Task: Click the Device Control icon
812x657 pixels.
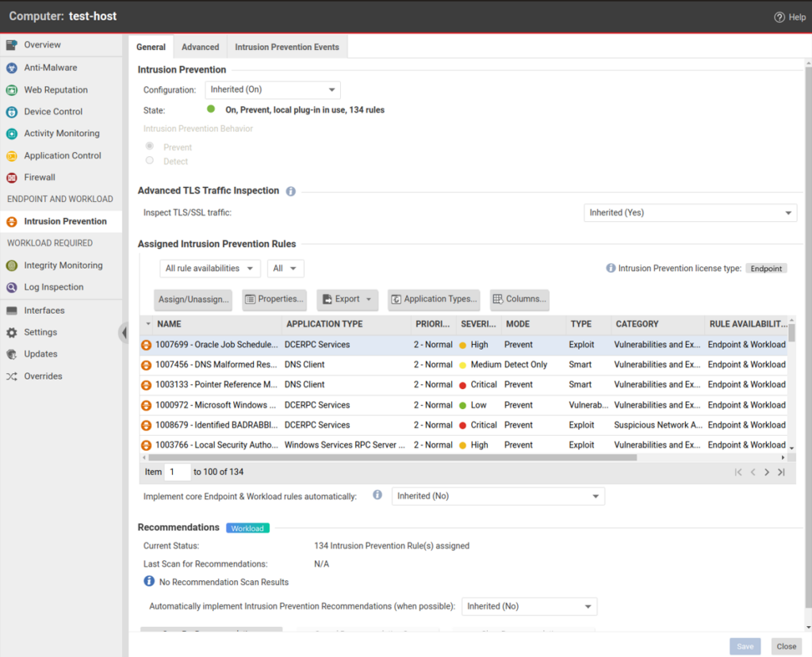Action: [12, 112]
